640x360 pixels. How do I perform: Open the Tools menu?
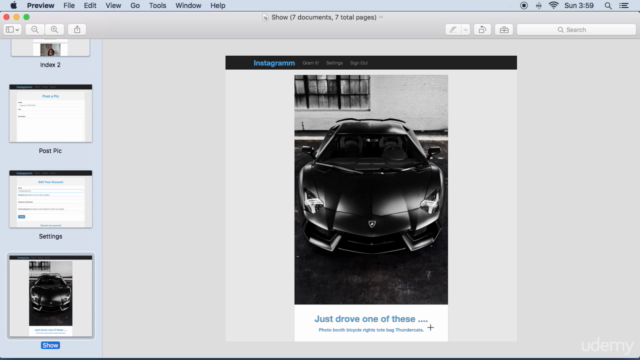(157, 5)
